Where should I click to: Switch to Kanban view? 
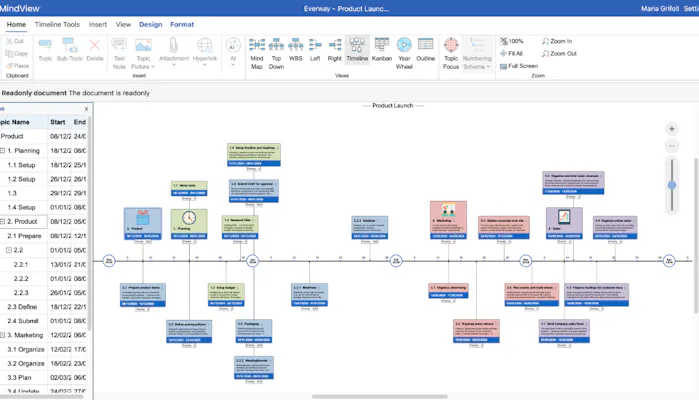tap(382, 49)
